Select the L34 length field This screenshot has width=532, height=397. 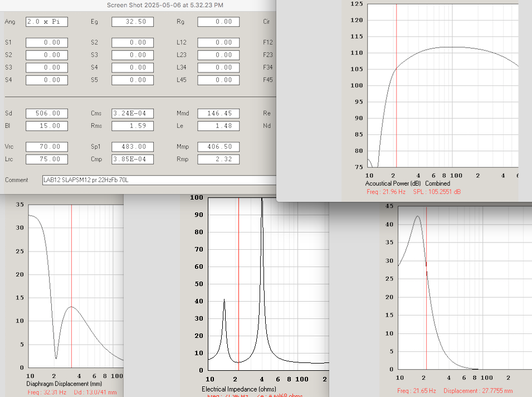(218, 67)
